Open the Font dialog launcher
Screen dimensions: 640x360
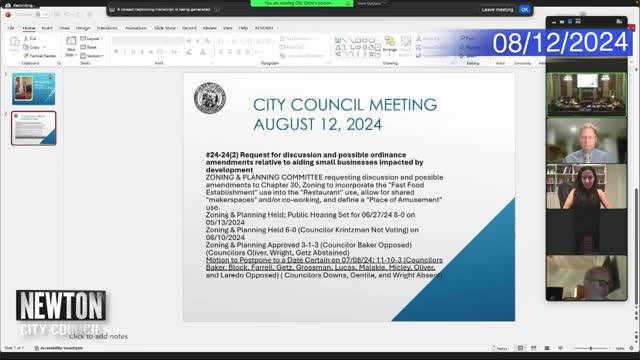click(x=212, y=63)
